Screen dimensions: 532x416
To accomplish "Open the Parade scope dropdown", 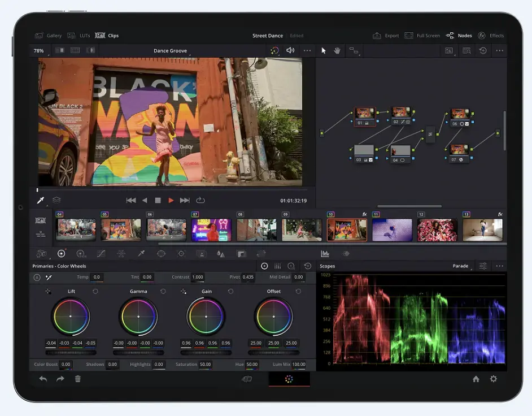I will 460,266.
